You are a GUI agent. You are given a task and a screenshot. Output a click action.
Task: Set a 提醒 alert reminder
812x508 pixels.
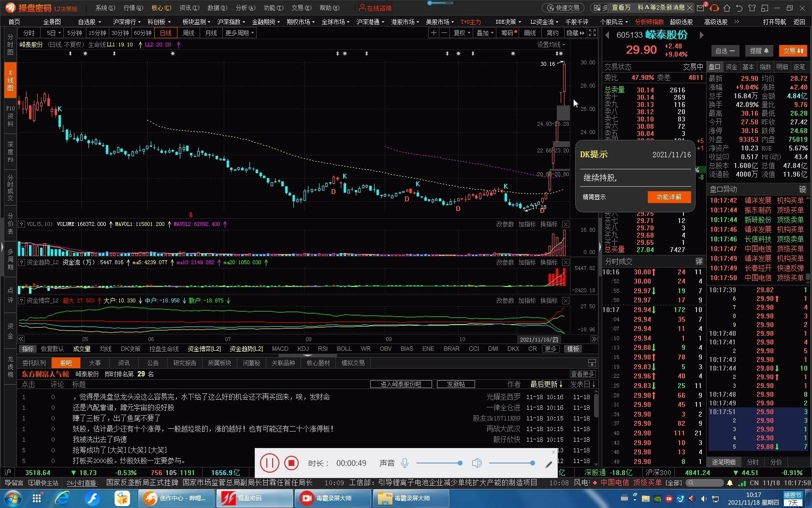759,51
